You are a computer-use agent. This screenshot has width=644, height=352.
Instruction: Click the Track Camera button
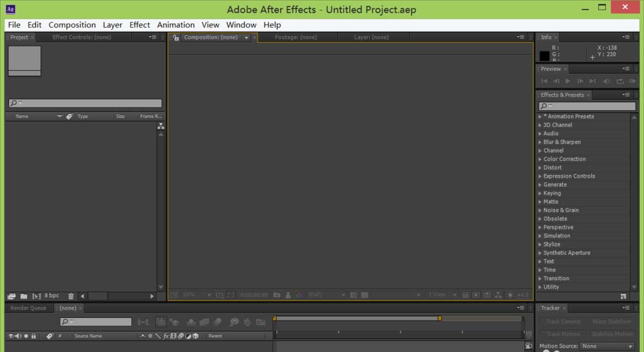click(x=563, y=322)
